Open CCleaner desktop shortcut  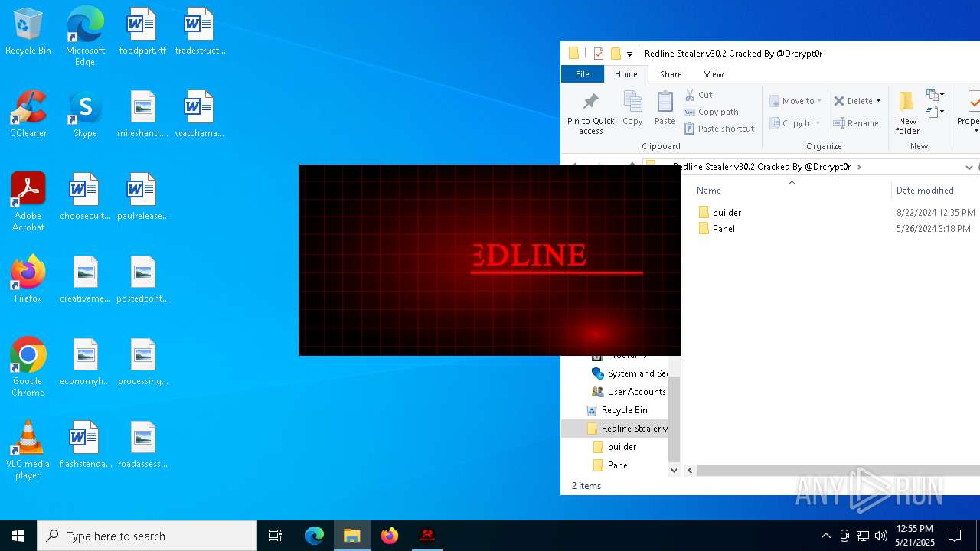pyautogui.click(x=28, y=115)
